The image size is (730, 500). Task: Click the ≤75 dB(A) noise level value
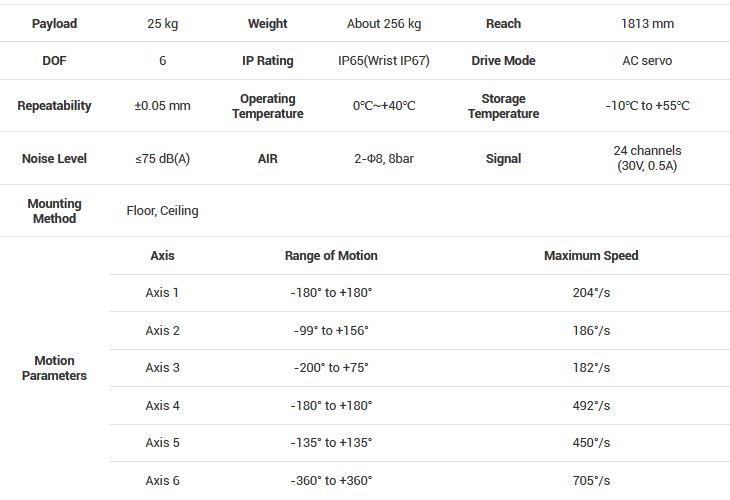pos(162,159)
